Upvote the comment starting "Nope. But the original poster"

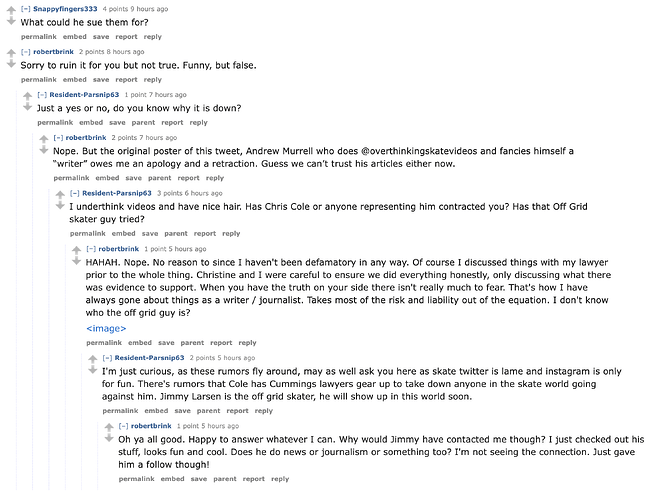coord(43,138)
